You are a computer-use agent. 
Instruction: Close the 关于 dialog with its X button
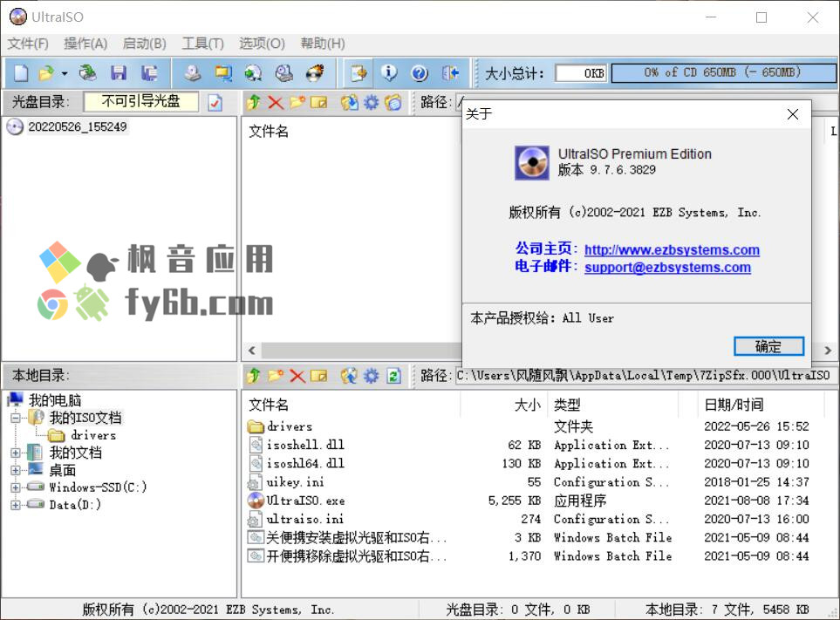tap(793, 114)
